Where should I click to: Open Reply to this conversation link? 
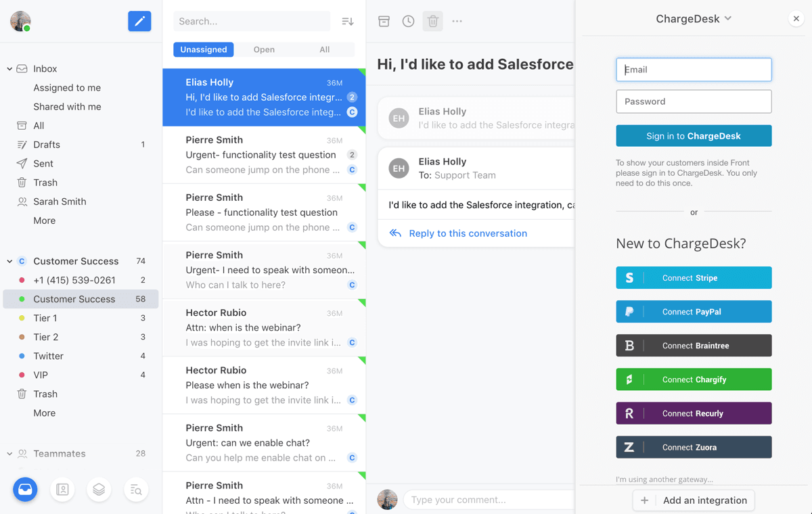pos(467,233)
